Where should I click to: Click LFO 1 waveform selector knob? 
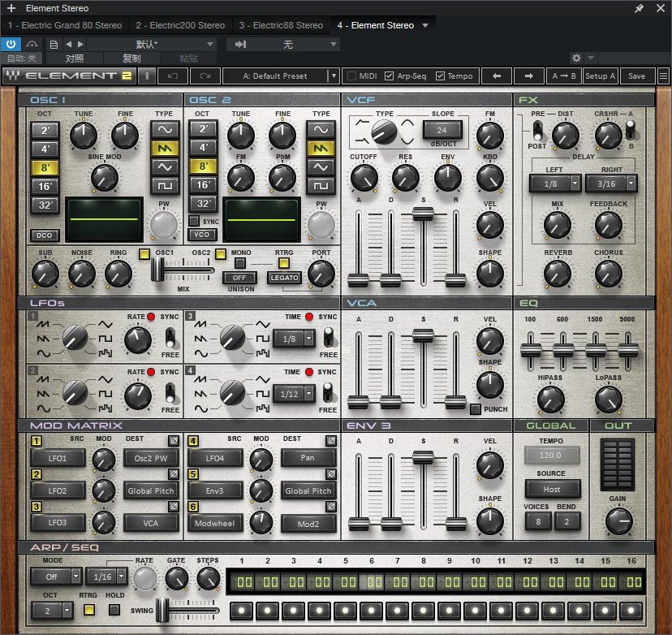tap(75, 337)
